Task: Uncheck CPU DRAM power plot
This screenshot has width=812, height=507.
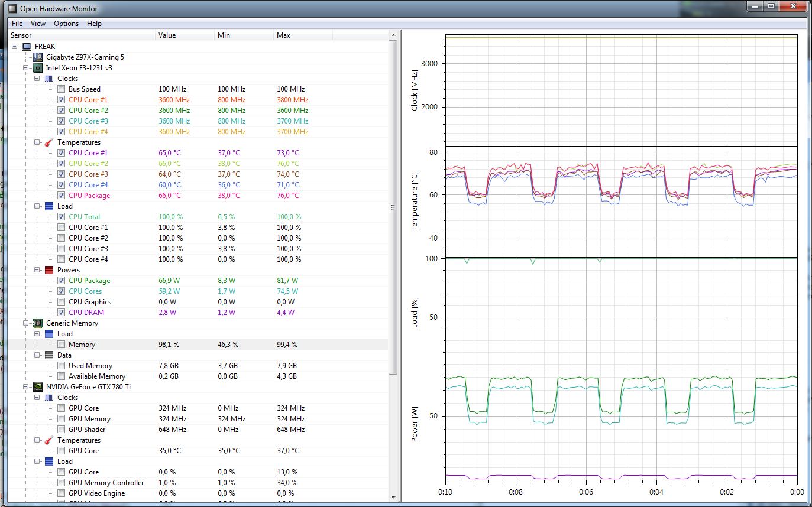Action: point(62,313)
